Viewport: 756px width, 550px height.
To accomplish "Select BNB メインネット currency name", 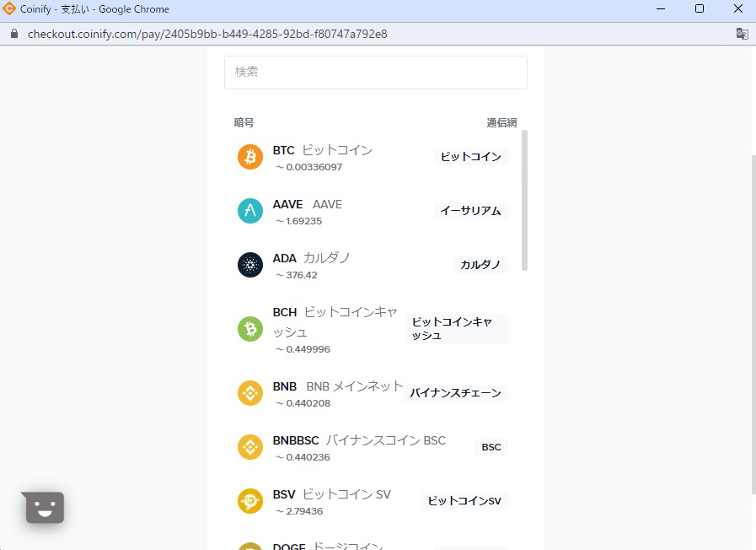I will click(x=338, y=386).
